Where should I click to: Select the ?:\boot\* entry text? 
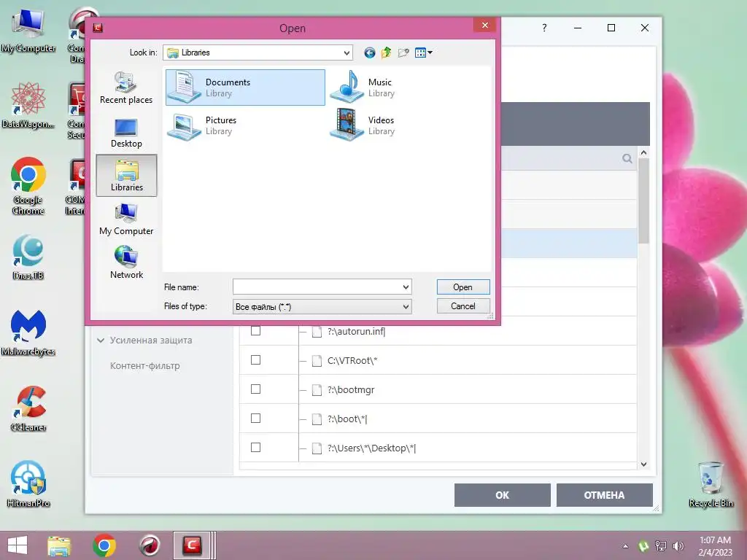click(x=347, y=419)
